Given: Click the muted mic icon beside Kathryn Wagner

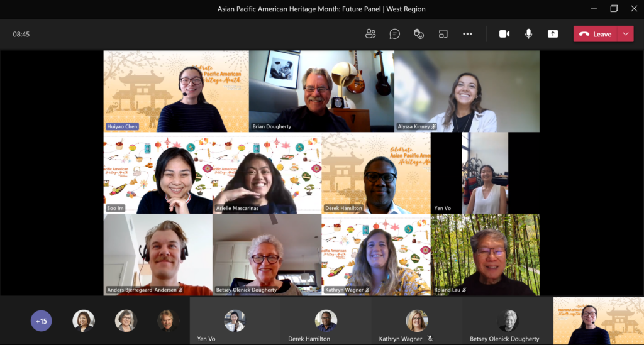Looking at the screenshot, I should [430, 339].
